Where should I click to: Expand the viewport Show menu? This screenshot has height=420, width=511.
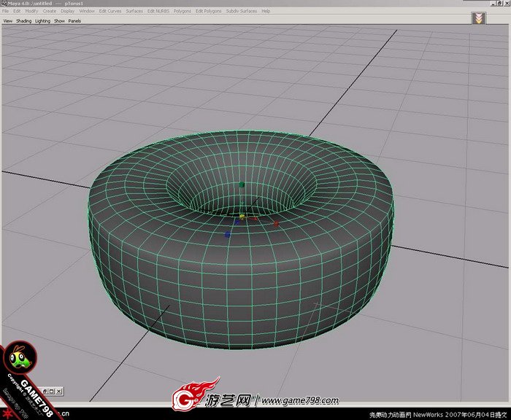[59, 21]
